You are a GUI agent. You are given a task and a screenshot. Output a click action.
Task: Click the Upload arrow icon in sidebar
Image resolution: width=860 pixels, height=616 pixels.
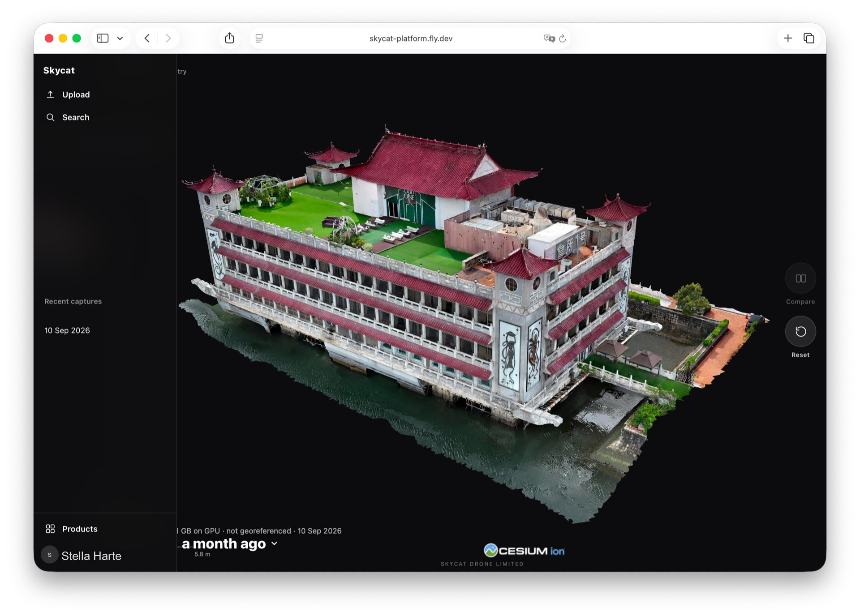coord(50,94)
